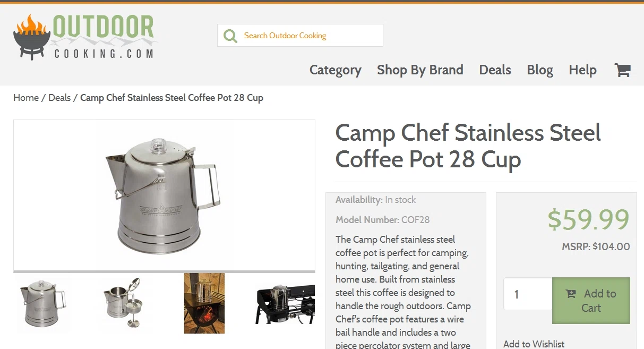Screen dimensions: 644x349
Task: Open the Blog page
Action: click(540, 70)
